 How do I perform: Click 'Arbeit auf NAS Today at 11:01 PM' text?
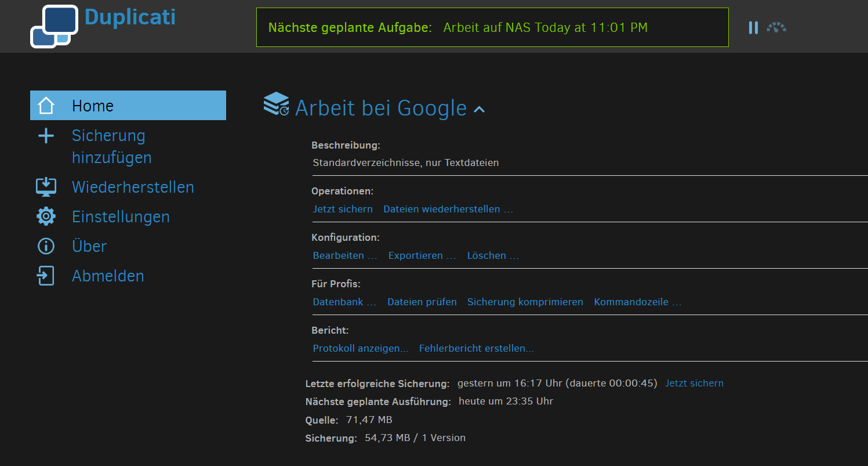545,27
